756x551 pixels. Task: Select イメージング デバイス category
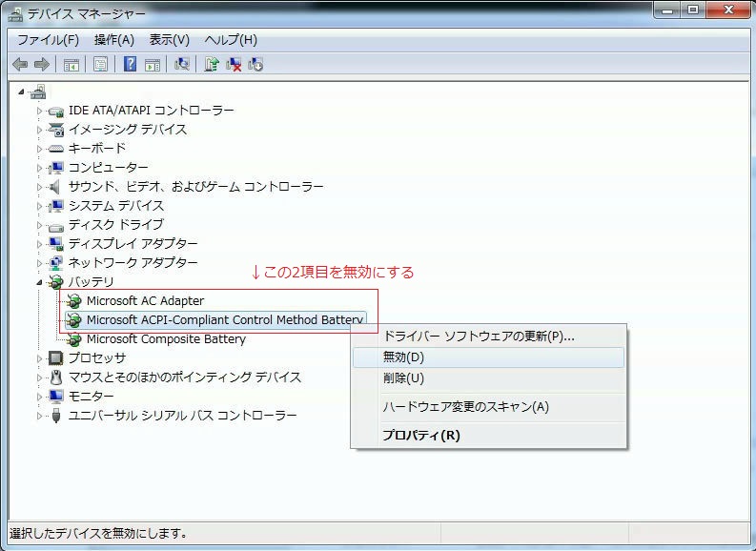point(128,130)
